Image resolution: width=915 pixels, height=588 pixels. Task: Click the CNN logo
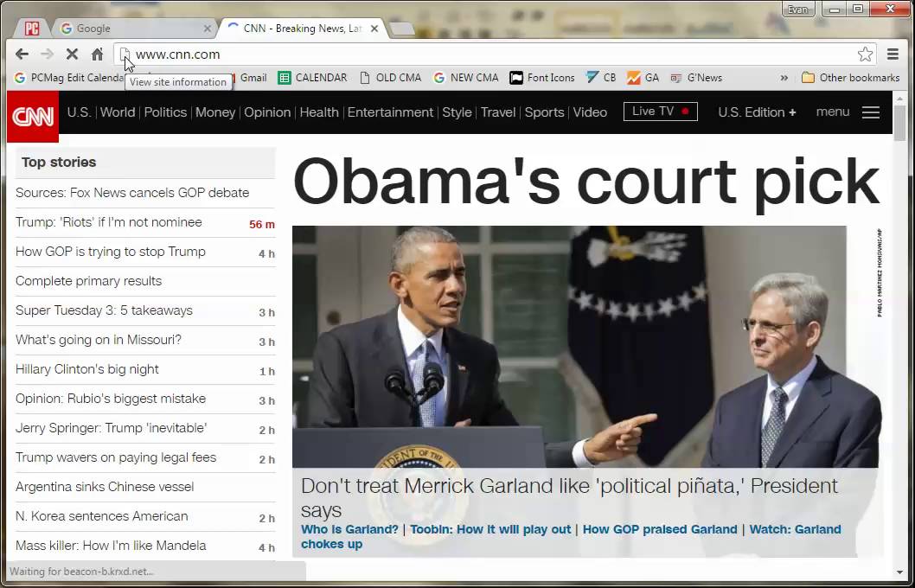[33, 117]
